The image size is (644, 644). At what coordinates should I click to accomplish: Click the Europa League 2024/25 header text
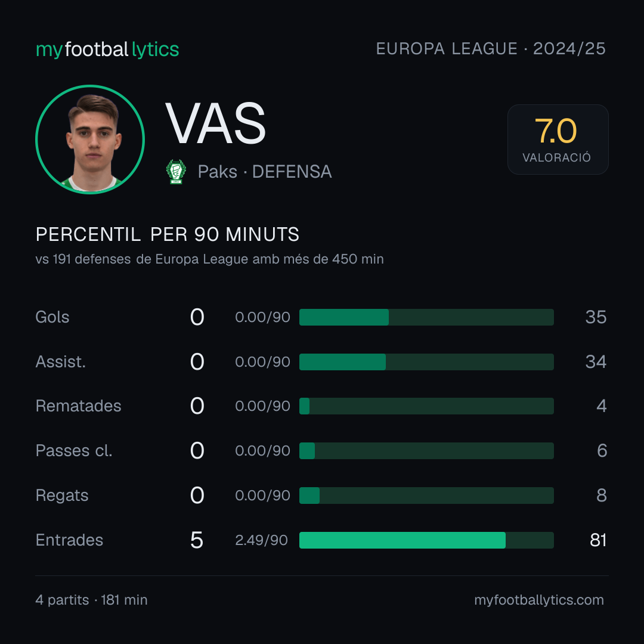click(x=491, y=49)
